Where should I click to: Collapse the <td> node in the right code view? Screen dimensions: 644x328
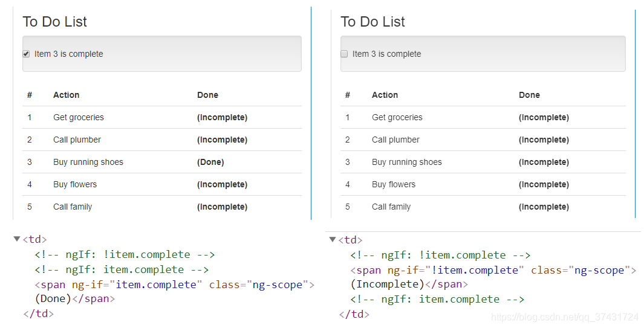333,239
